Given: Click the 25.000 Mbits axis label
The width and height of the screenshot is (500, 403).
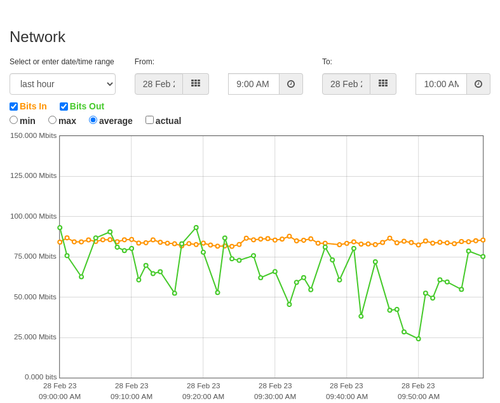Looking at the screenshot, I should pyautogui.click(x=35, y=337).
